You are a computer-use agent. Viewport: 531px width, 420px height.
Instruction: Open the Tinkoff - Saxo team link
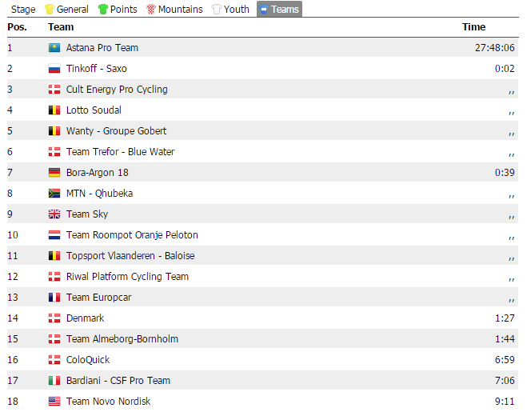coord(97,69)
